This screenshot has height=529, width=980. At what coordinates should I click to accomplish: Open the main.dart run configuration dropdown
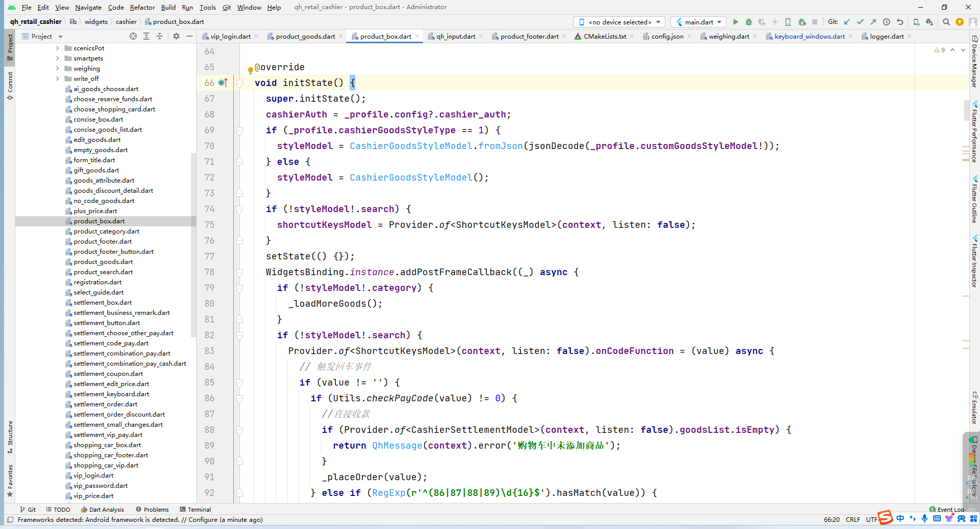pyautogui.click(x=698, y=22)
